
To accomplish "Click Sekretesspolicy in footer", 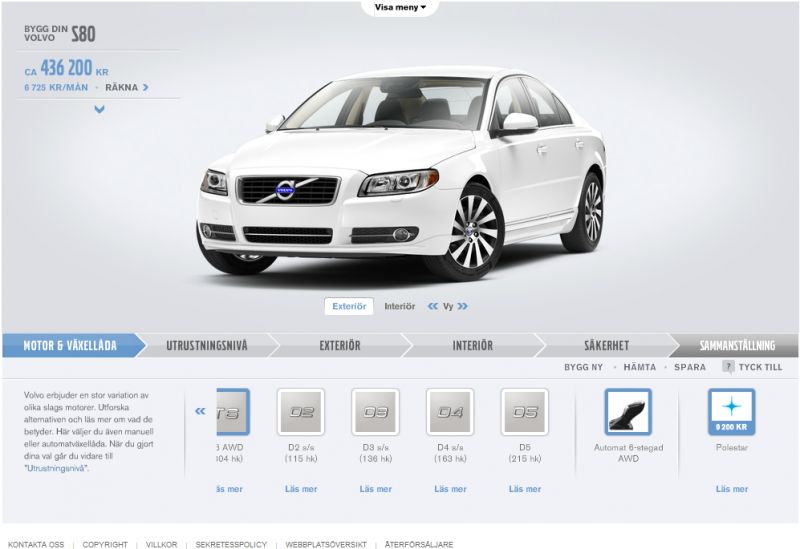I will point(231,544).
